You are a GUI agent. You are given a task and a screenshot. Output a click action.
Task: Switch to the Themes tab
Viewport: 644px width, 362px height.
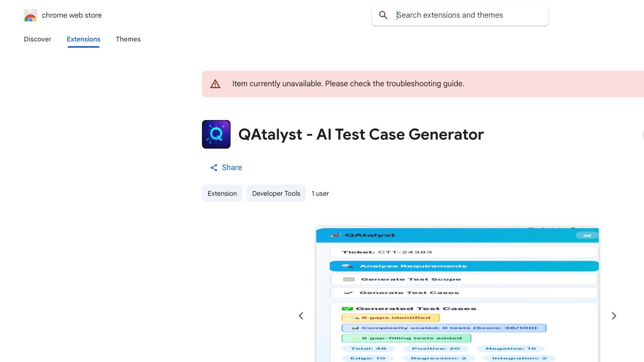tap(128, 39)
